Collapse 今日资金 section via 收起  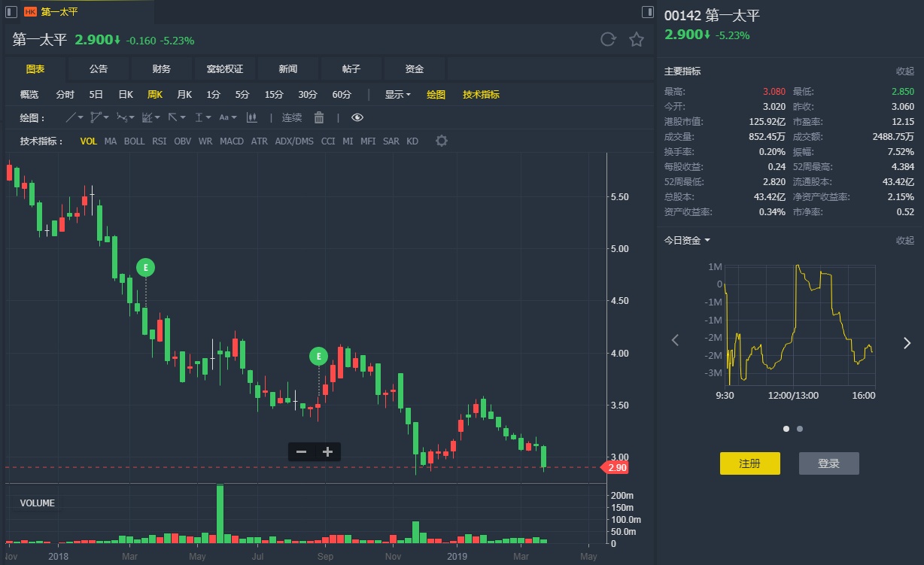point(905,241)
